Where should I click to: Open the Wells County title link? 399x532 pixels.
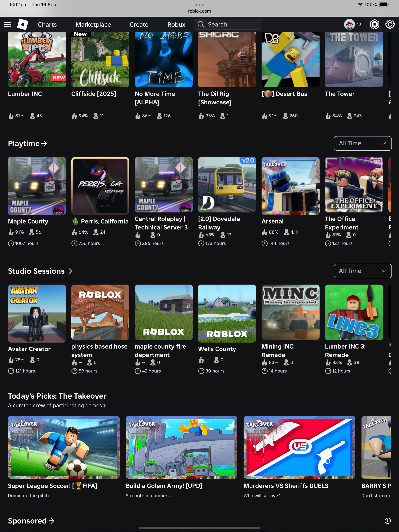click(x=217, y=349)
